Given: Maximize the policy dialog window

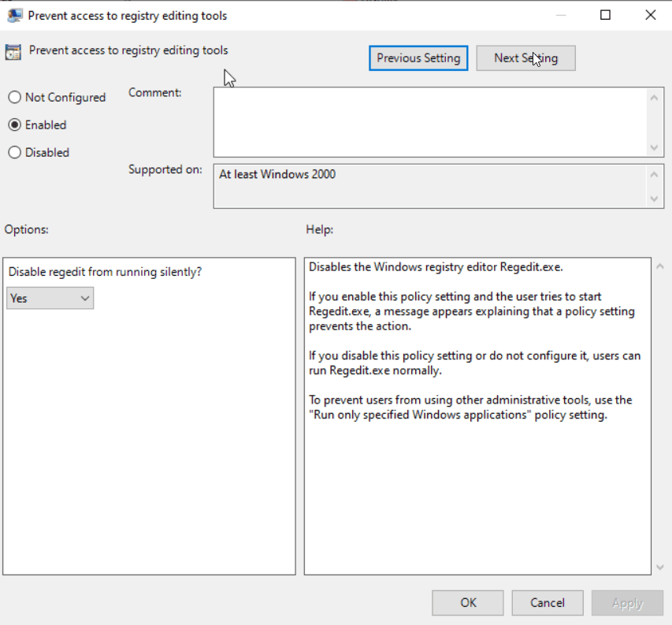Looking at the screenshot, I should 605,15.
